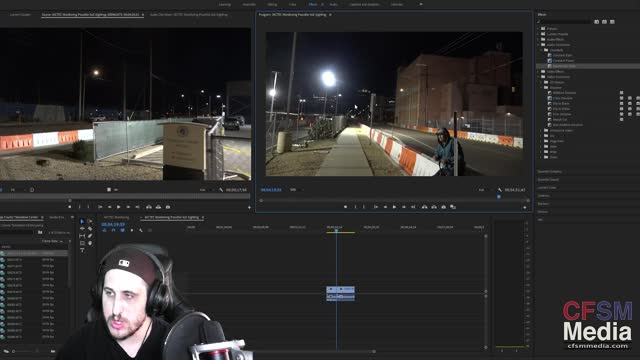The height and width of the screenshot is (360, 640).
Task: Export frame from the Program monitor
Action: click(444, 207)
